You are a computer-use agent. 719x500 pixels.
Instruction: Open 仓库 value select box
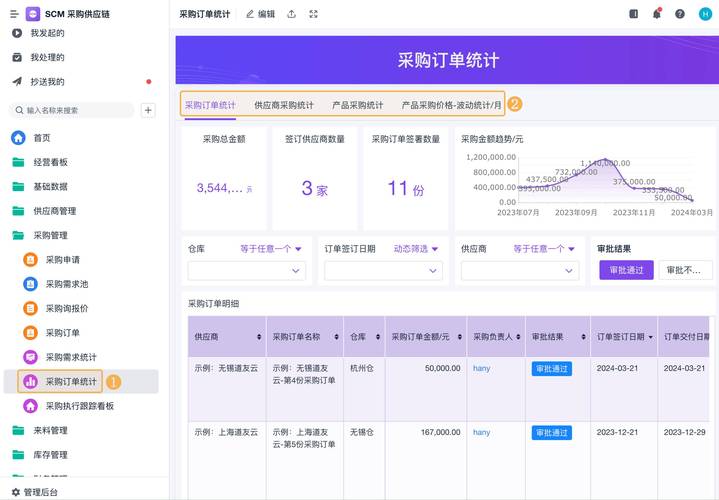coord(247,271)
